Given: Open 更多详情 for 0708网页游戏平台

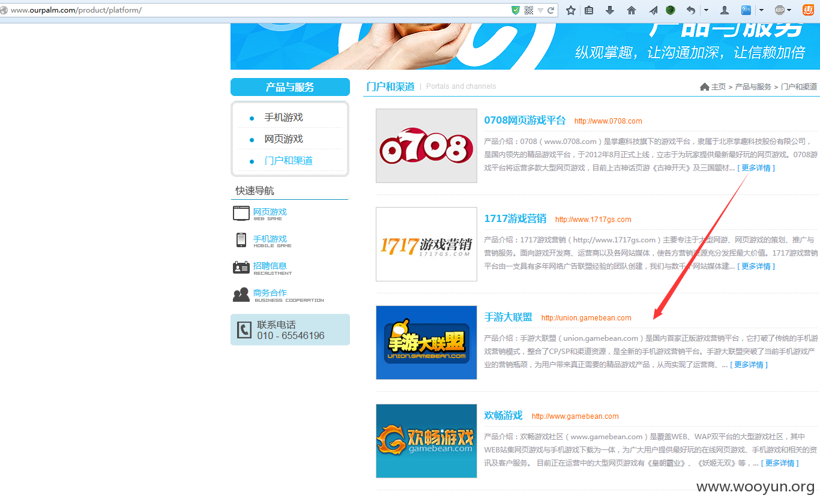Looking at the screenshot, I should point(756,168).
